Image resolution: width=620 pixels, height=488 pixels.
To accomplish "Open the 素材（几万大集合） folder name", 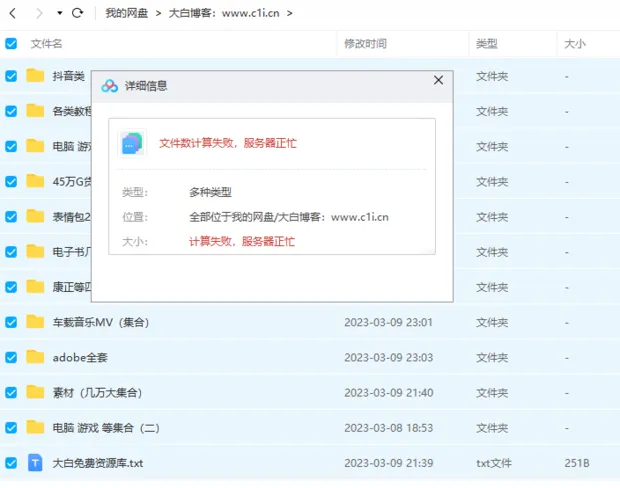I will click(x=97, y=392).
